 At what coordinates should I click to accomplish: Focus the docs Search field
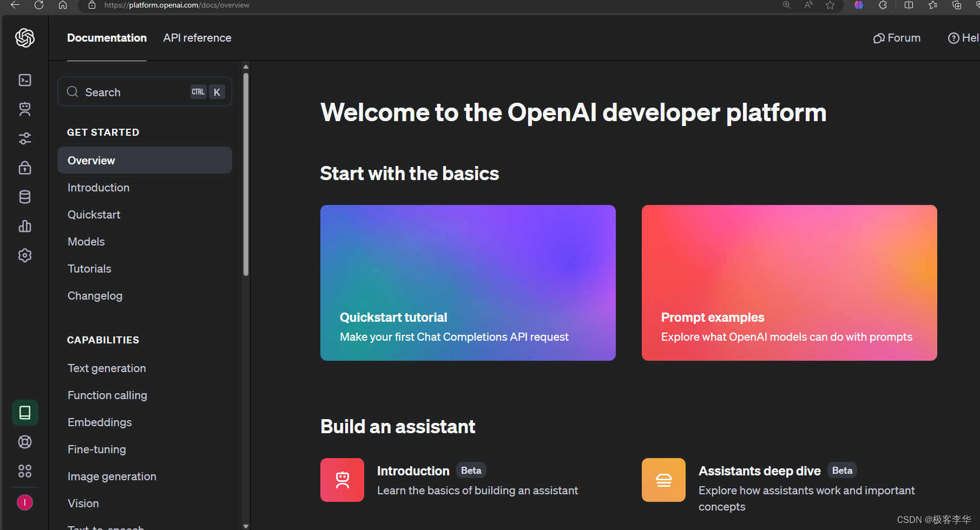point(144,92)
